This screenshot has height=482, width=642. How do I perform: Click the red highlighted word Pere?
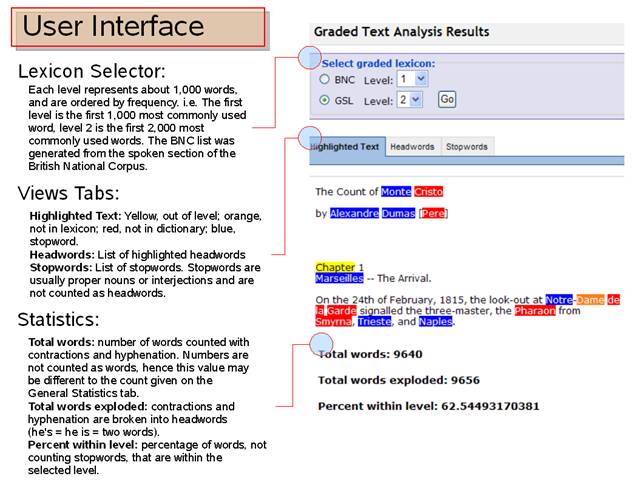pos(433,213)
